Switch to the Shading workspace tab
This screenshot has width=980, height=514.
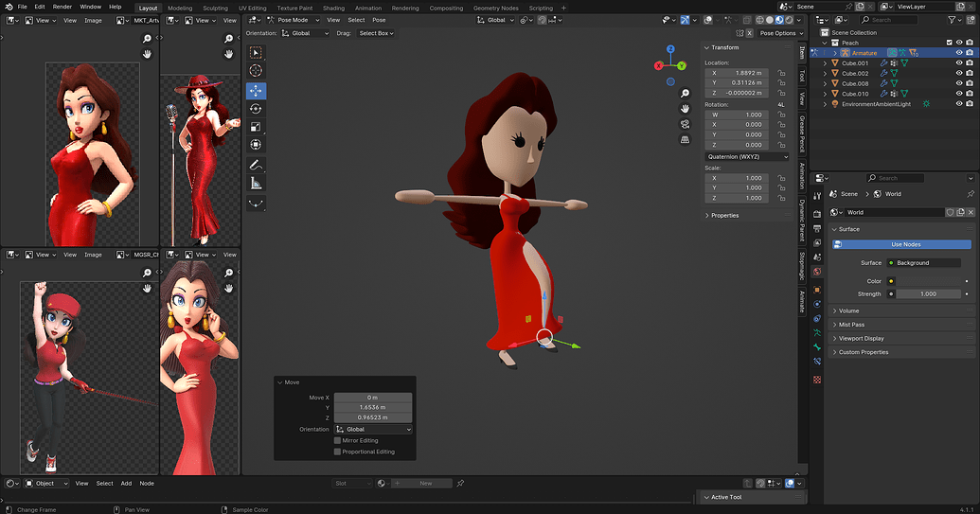coord(333,9)
